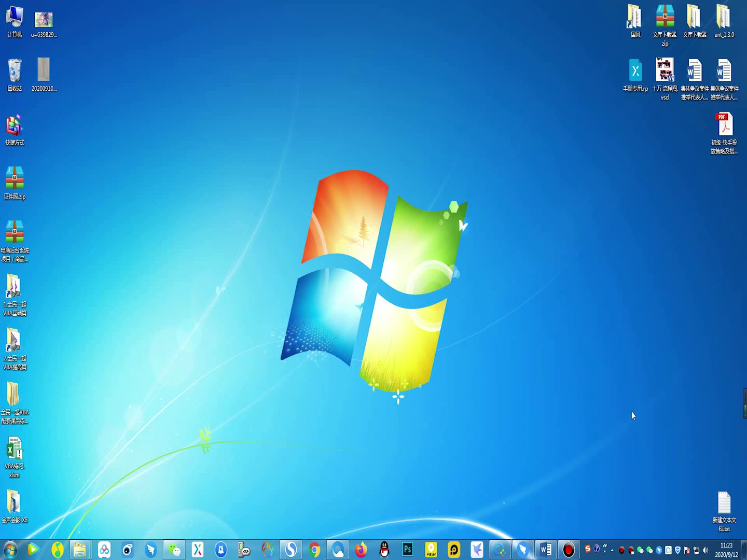747x560 pixels.
Task: Click the Sogou input method S icon
Action: 588,549
